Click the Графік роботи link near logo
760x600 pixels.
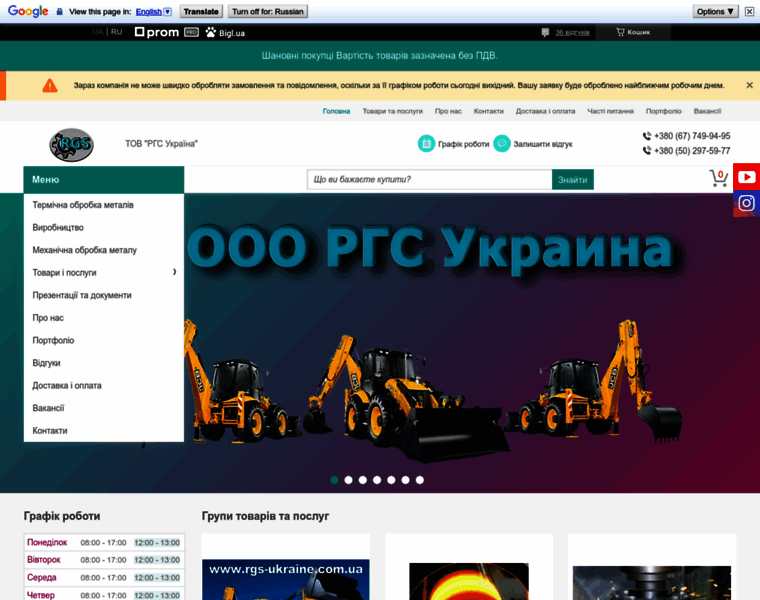[463, 144]
